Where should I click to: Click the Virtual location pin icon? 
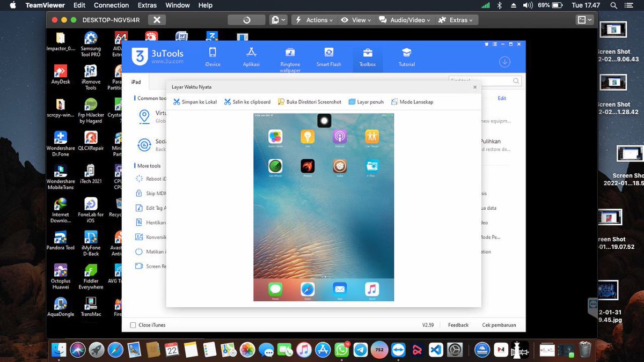(x=144, y=116)
